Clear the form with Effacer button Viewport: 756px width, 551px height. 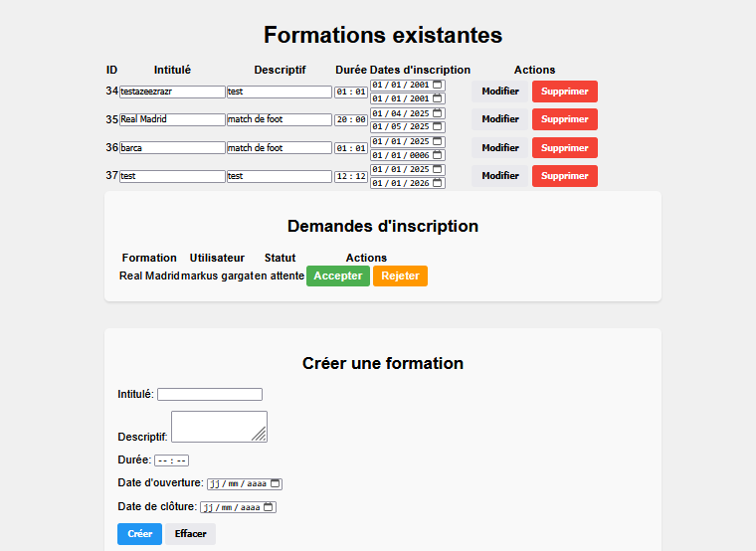click(x=190, y=534)
